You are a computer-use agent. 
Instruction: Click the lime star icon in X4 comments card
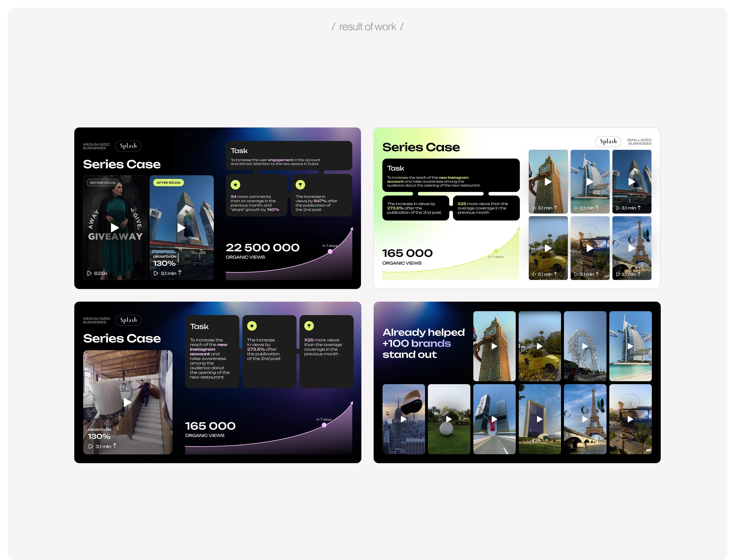(x=235, y=185)
